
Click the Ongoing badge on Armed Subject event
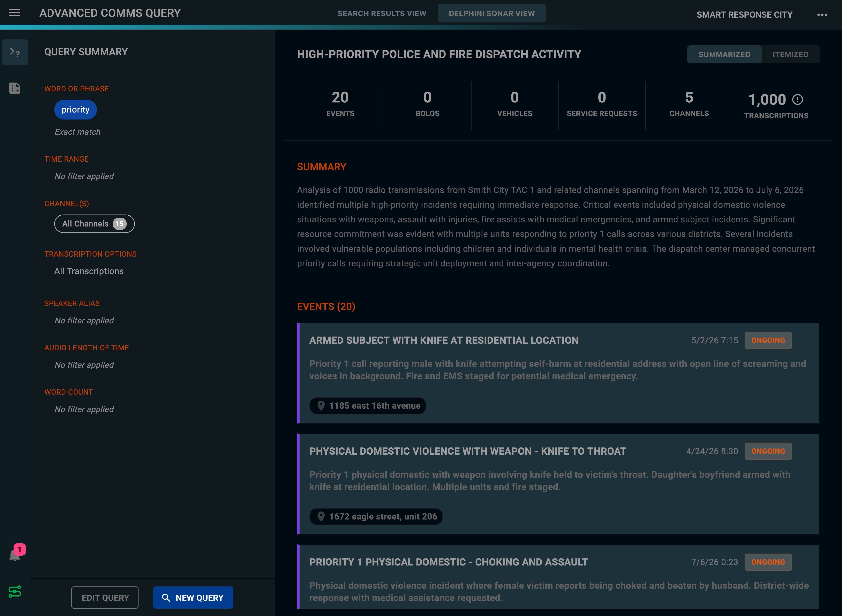(768, 340)
